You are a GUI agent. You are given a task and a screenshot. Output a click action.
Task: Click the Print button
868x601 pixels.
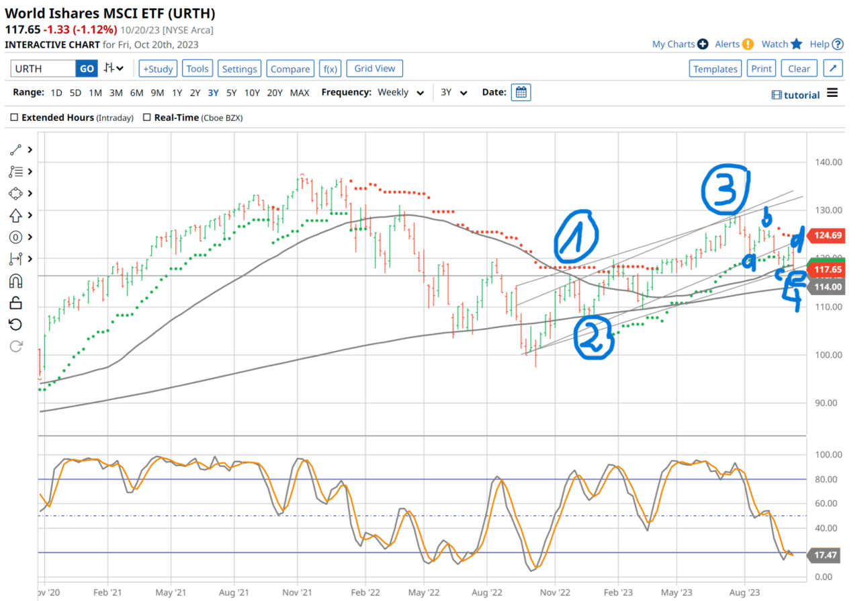pos(761,69)
